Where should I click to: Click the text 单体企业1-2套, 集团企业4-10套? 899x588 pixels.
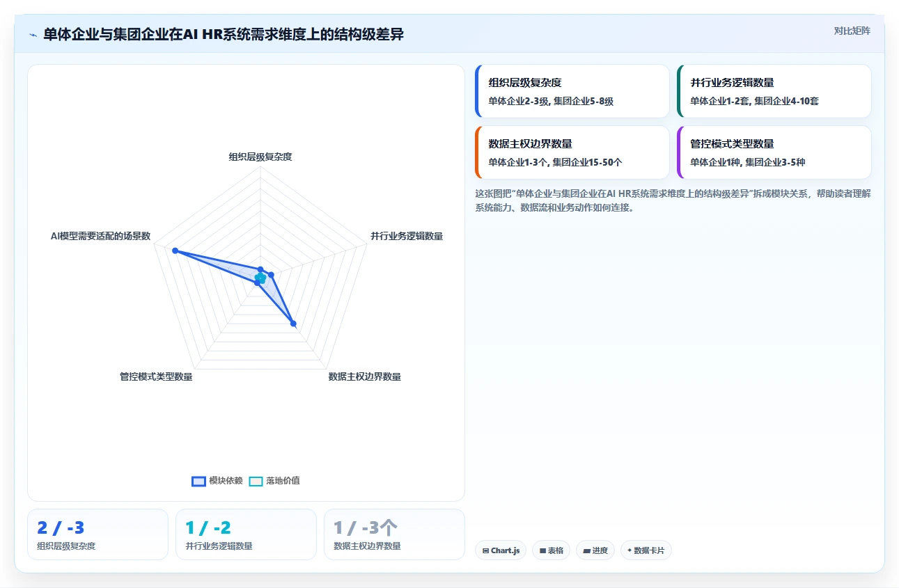(755, 101)
